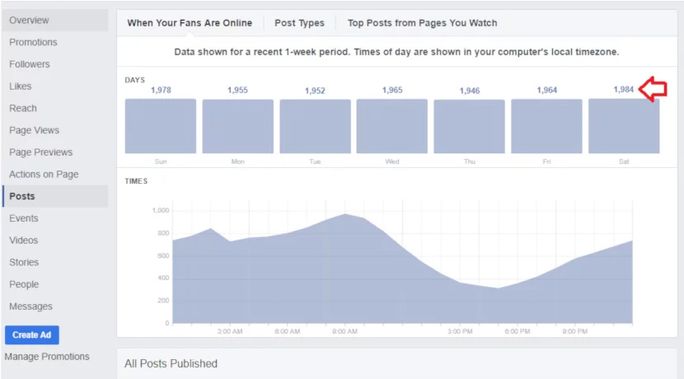This screenshot has height=379, width=684.
Task: Click the All Posts Published heading
Action: [x=171, y=363]
